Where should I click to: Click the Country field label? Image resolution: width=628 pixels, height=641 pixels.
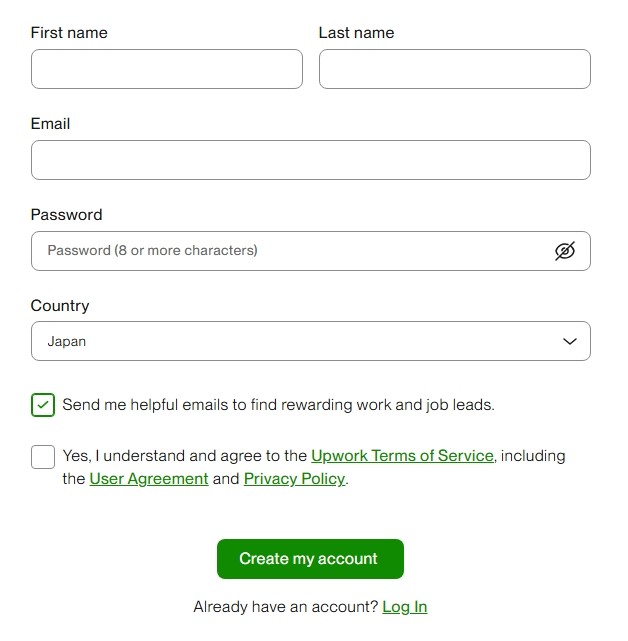(60, 306)
